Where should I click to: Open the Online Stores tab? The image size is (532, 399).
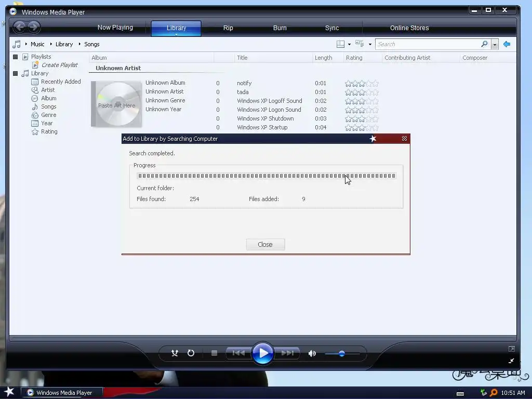click(x=409, y=28)
